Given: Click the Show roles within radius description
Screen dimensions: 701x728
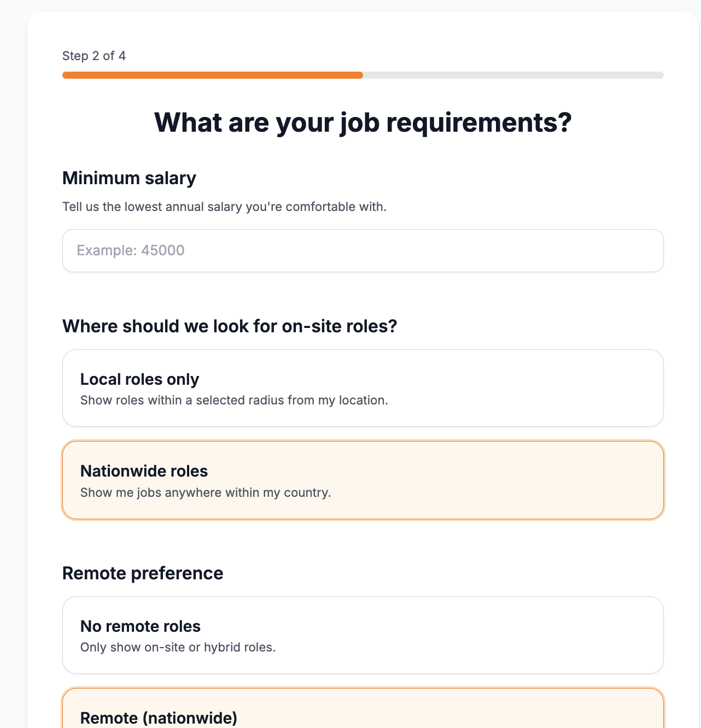Looking at the screenshot, I should click(234, 400).
